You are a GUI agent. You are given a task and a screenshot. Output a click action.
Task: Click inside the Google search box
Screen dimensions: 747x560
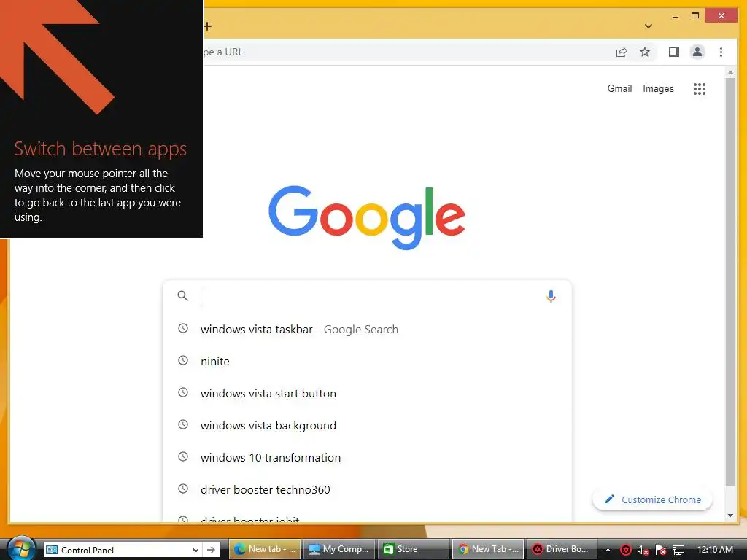[x=367, y=296]
